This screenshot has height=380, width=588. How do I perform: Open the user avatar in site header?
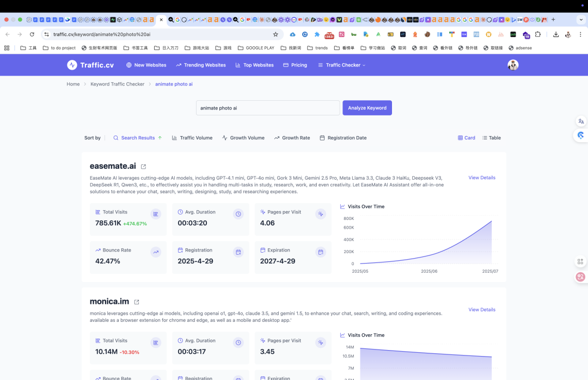(513, 65)
